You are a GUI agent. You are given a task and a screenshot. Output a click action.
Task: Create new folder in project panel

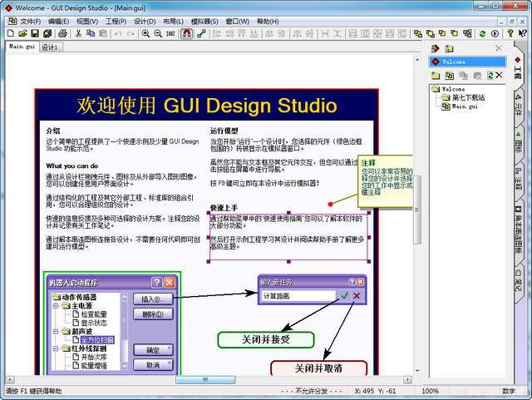tap(436, 76)
